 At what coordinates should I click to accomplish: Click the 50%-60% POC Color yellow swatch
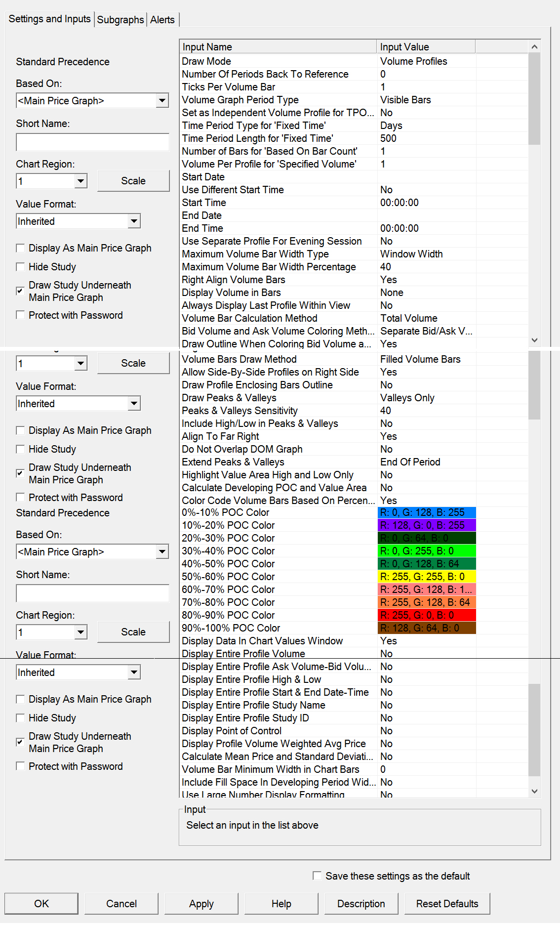tap(427, 577)
